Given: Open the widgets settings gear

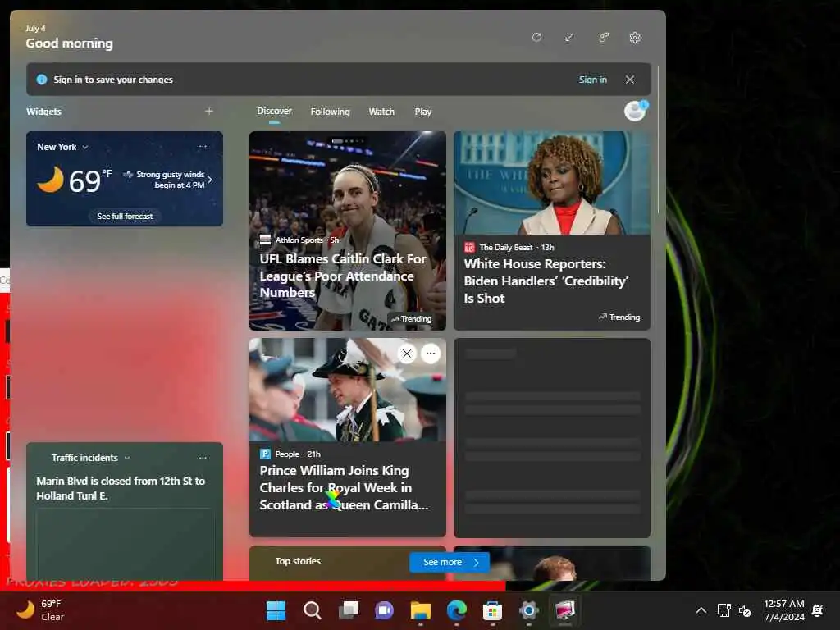Looking at the screenshot, I should (x=635, y=38).
